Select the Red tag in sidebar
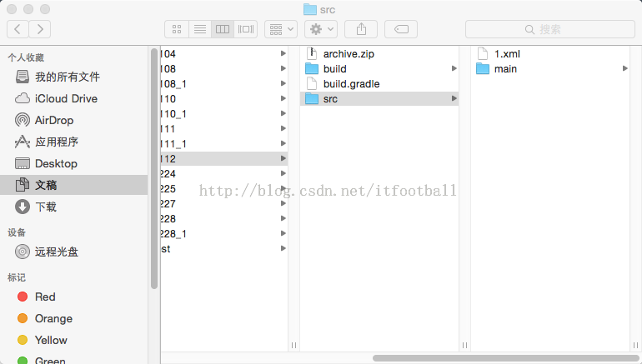Image resolution: width=642 pixels, height=364 pixels. (45, 297)
